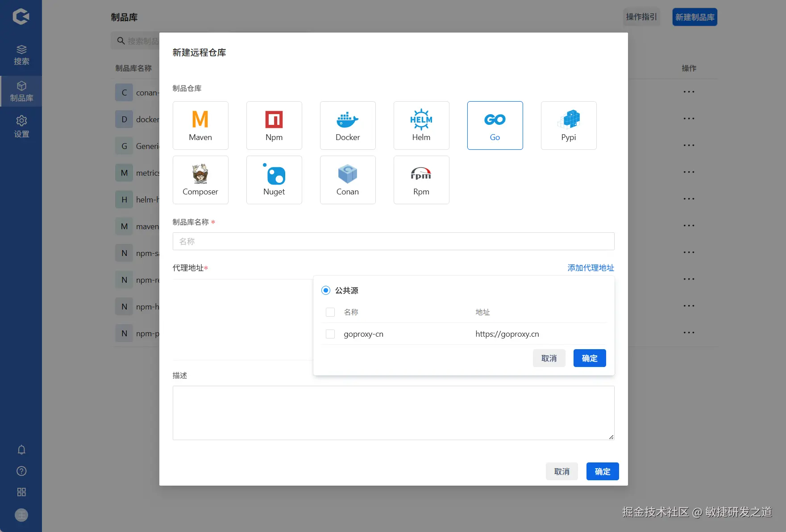Choose the Conan repository type
This screenshot has height=532, width=786.
(348, 180)
